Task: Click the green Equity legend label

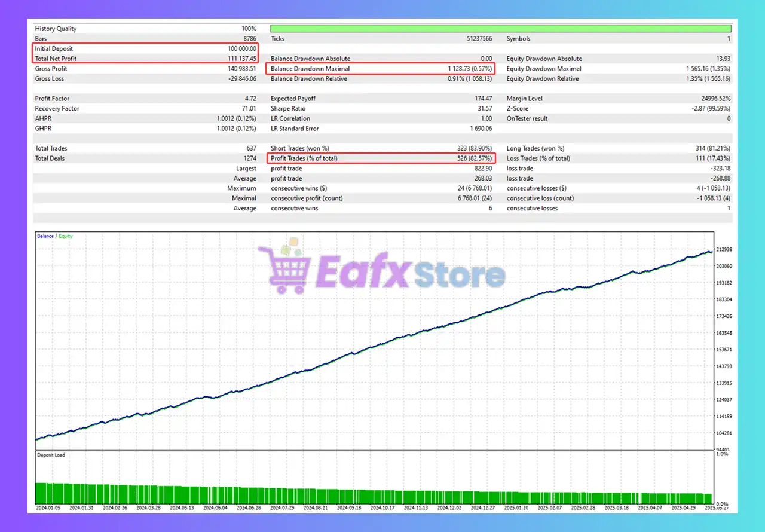Action: (x=65, y=236)
